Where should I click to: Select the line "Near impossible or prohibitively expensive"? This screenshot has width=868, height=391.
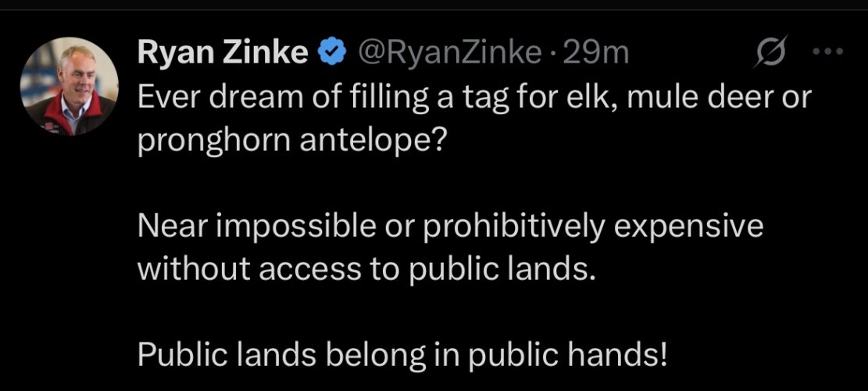pos(449,228)
